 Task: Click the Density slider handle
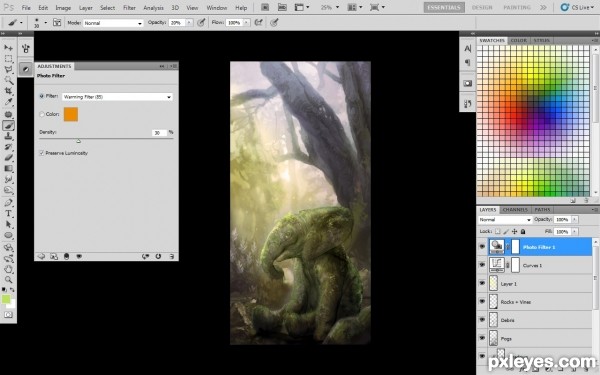pyautogui.click(x=78, y=141)
